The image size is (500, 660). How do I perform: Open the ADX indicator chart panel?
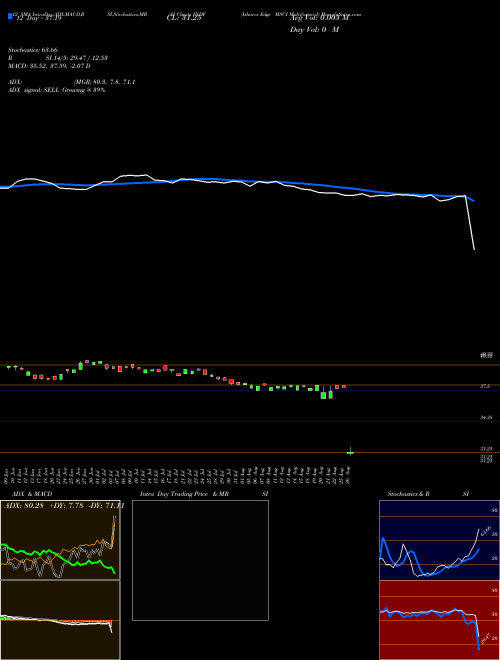60,540
